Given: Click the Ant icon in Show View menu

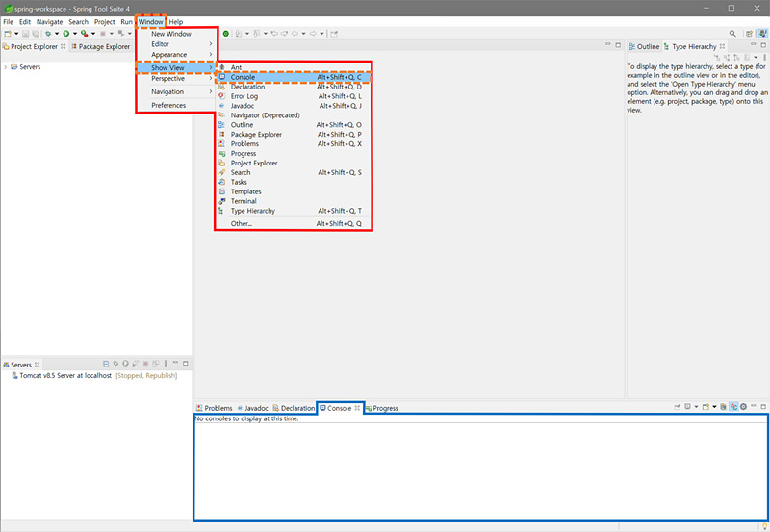Looking at the screenshot, I should 222,67.
